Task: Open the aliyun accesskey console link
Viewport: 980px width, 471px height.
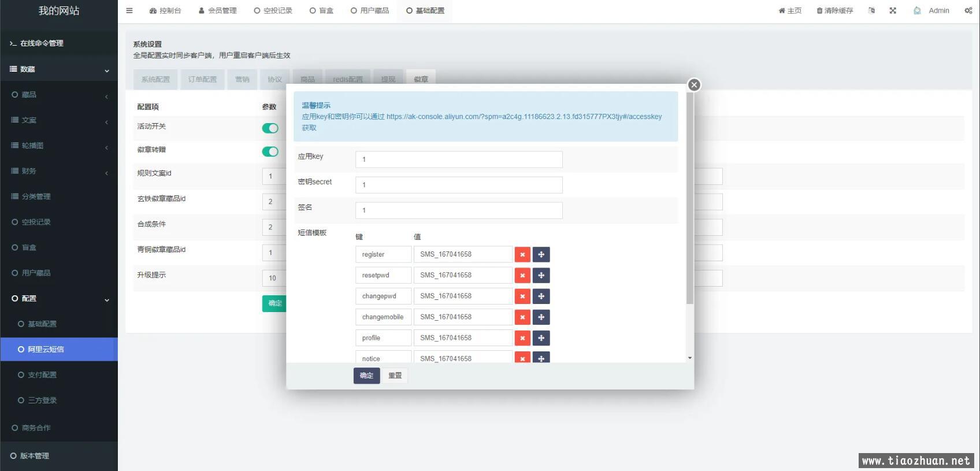Action: point(524,117)
